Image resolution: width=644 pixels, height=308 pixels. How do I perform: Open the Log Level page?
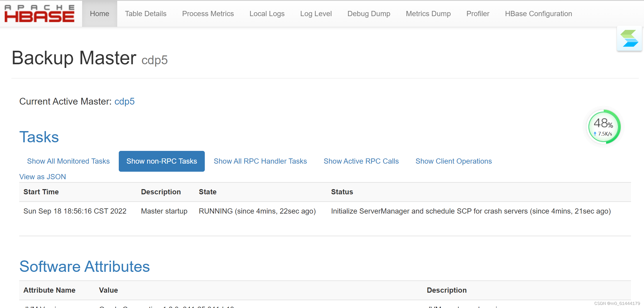[316, 14]
